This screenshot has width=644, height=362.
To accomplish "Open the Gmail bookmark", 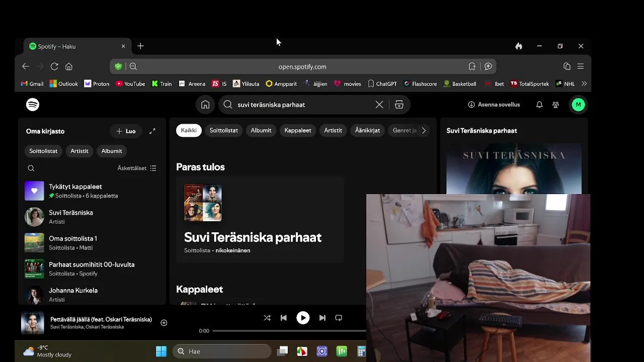I will coord(32,84).
